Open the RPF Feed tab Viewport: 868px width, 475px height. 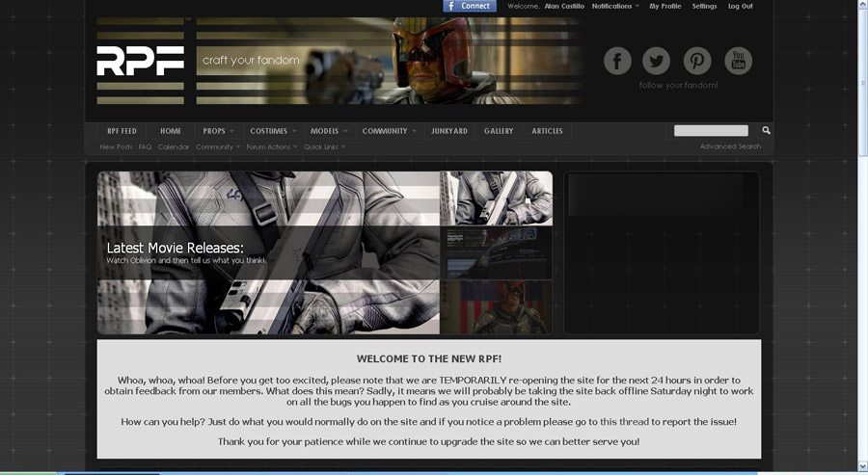click(x=122, y=131)
